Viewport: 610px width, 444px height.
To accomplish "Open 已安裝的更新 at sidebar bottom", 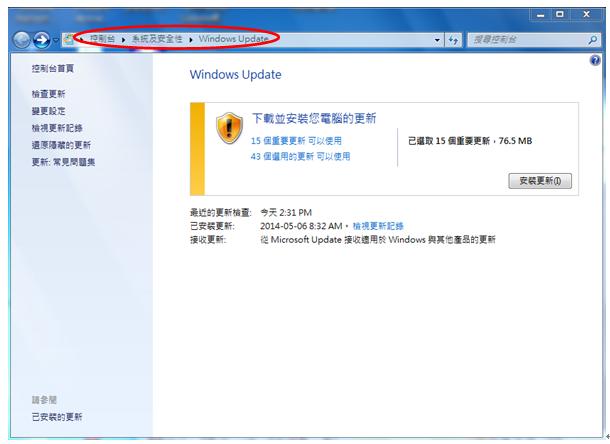I will [x=57, y=417].
